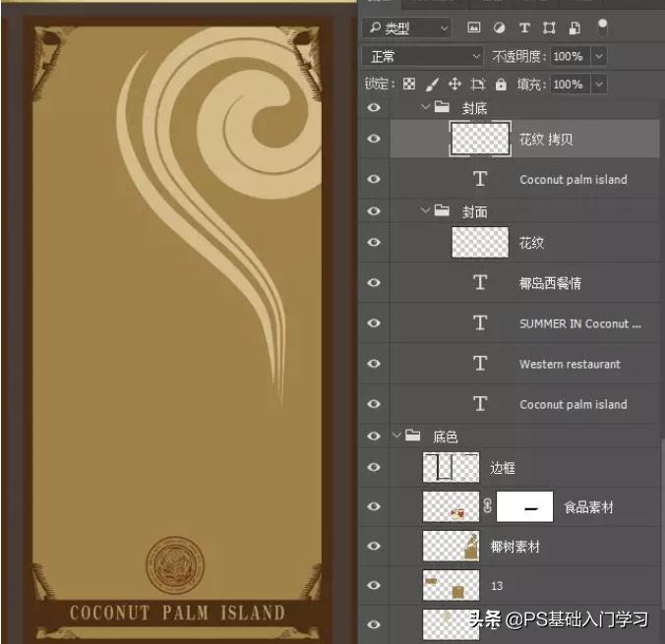The width and height of the screenshot is (665, 644).
Task: Hide the 椰岛西餐情 text layer
Action: point(374,283)
